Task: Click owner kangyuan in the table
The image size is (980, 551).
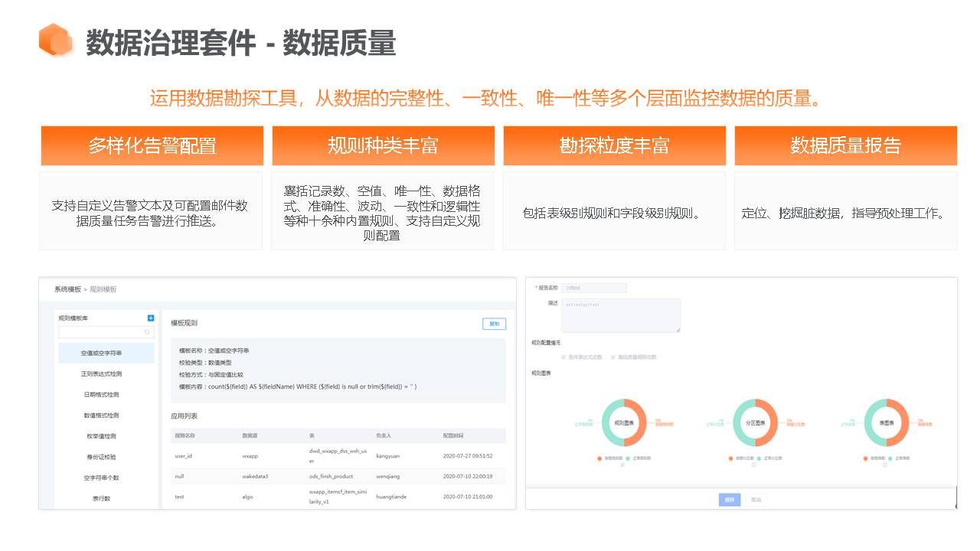Action: [x=389, y=456]
